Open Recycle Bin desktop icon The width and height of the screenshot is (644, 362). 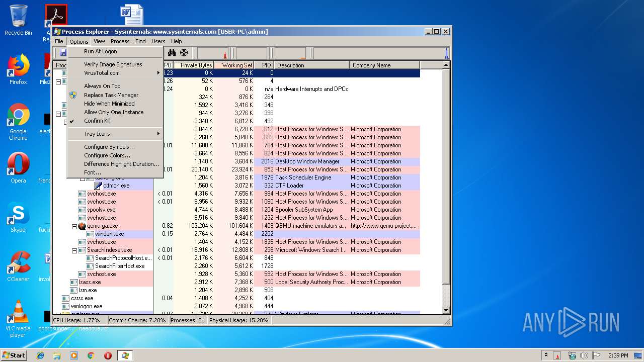point(18,20)
